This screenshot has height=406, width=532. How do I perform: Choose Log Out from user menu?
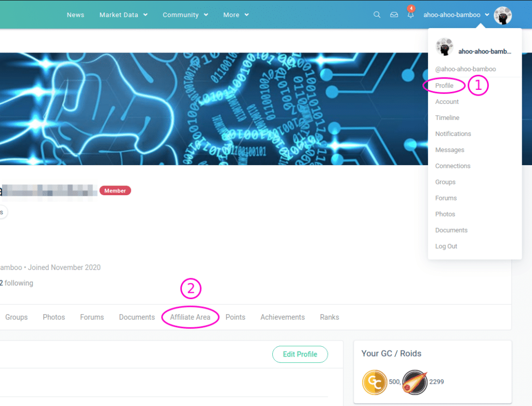click(446, 246)
